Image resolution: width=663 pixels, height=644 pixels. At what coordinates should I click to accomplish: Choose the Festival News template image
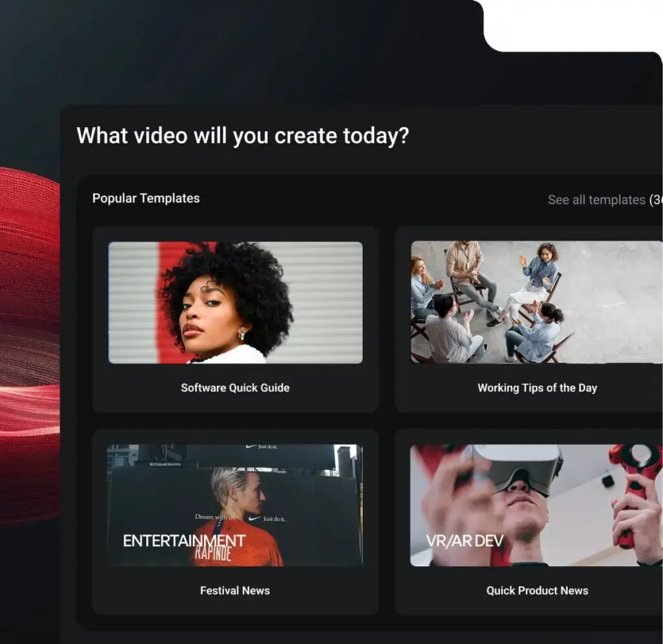[x=235, y=505]
